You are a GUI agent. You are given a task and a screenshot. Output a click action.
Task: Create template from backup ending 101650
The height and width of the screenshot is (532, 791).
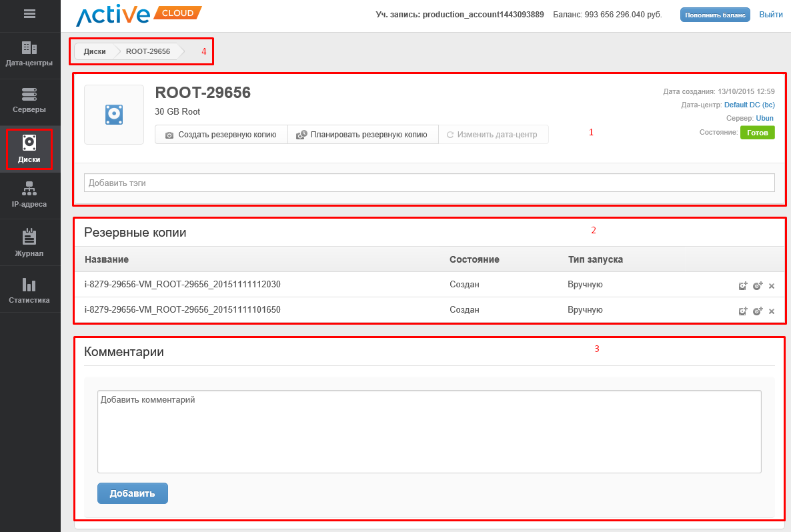pyautogui.click(x=758, y=311)
